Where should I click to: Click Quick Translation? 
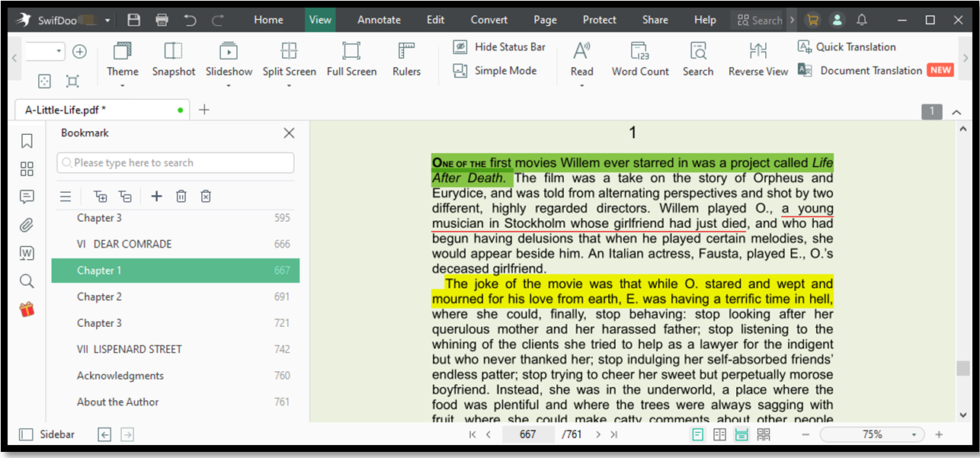[x=847, y=47]
